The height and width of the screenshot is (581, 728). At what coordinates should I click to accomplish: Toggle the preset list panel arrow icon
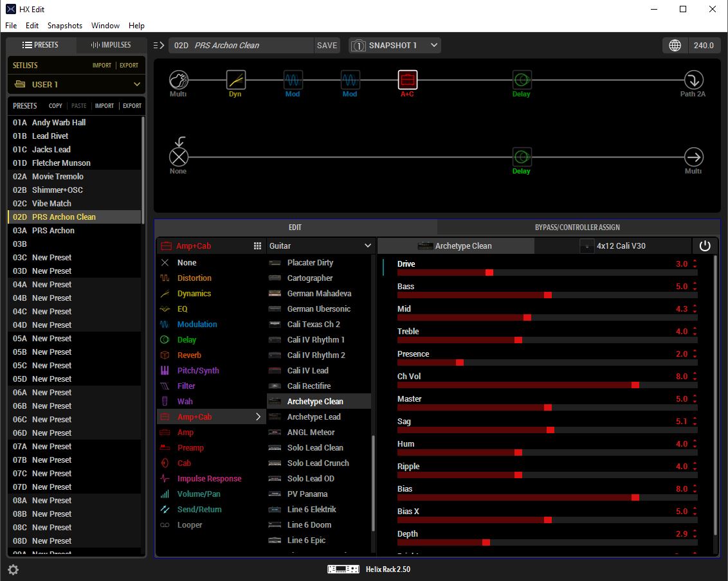(x=159, y=46)
